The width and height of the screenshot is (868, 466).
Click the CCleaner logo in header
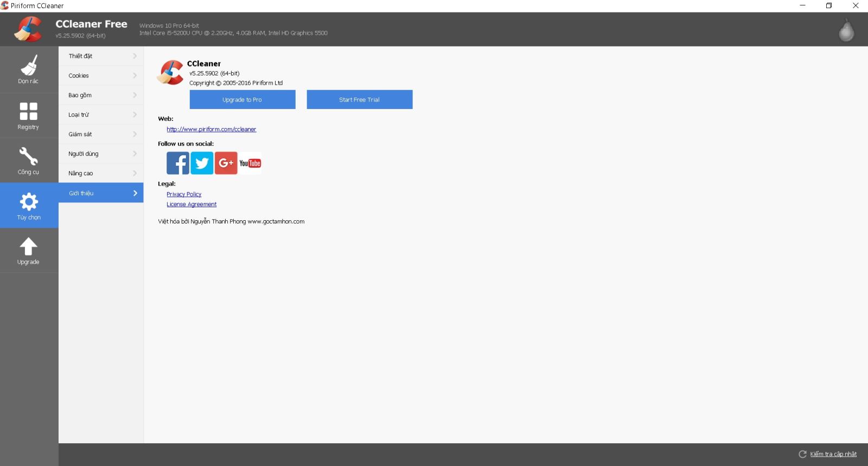coord(28,29)
